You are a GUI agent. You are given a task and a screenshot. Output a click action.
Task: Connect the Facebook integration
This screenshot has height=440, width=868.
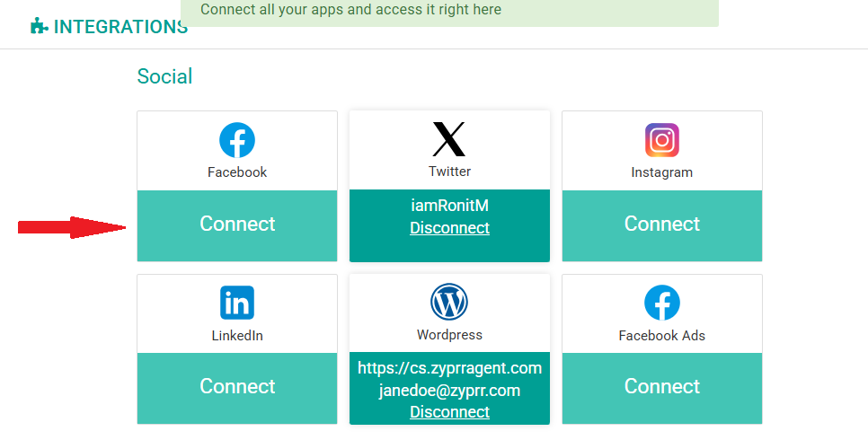click(x=237, y=224)
